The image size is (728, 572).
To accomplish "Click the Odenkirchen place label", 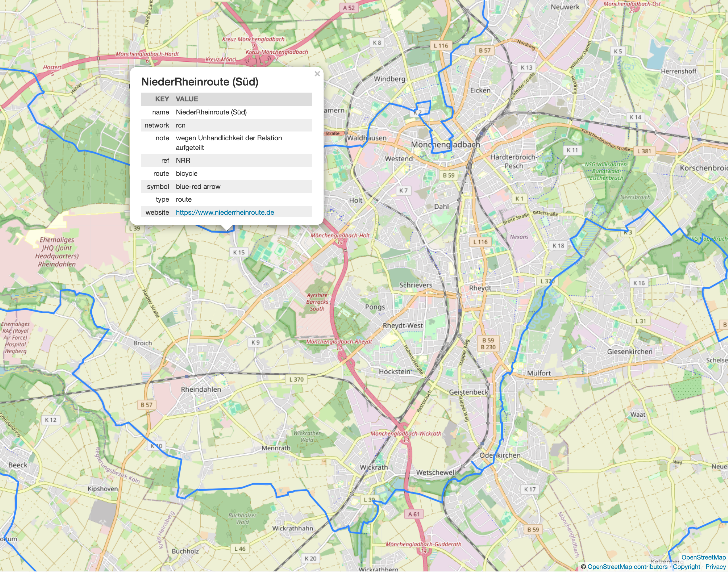I will tap(500, 455).
